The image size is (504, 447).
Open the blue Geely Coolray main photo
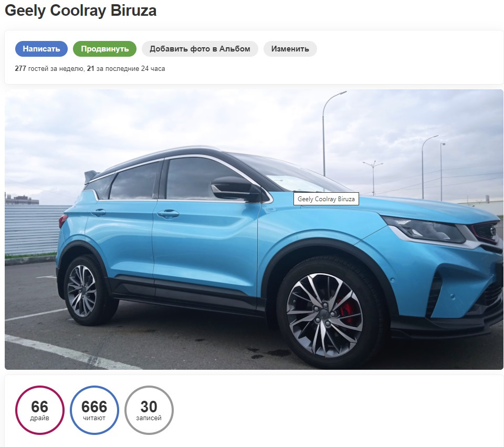pos(254,230)
